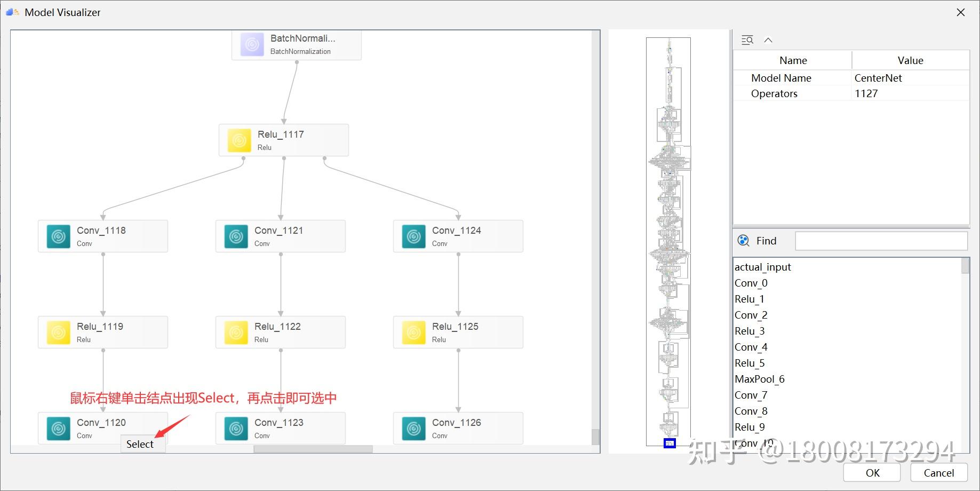980x491 pixels.
Task: Choose Select from the context menu
Action: coord(140,444)
